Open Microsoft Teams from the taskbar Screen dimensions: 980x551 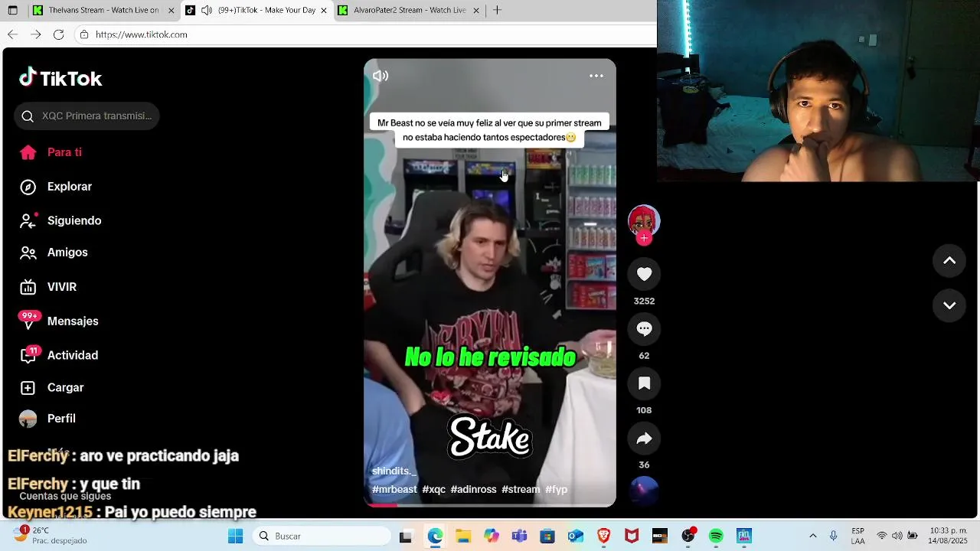519,536
